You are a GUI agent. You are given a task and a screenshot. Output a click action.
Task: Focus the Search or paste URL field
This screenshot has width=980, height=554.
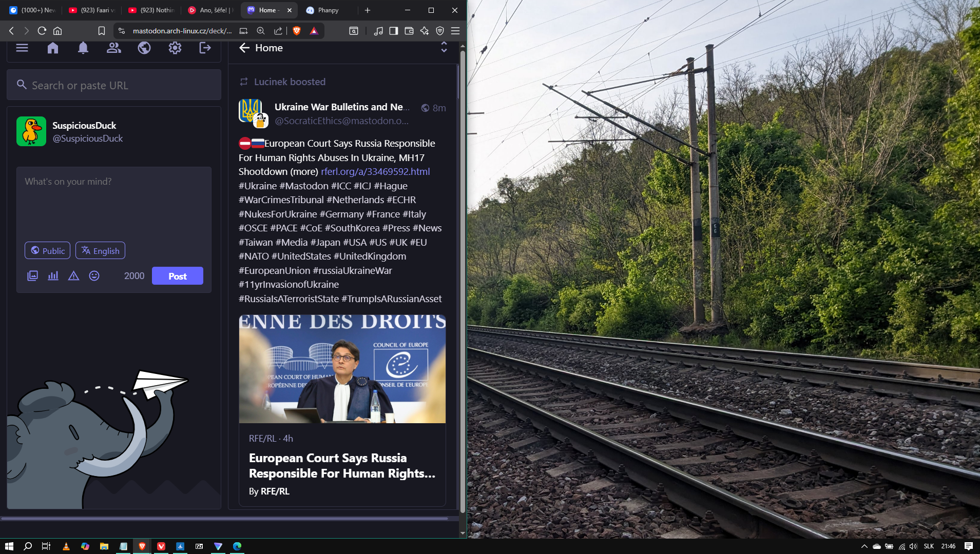click(x=121, y=86)
